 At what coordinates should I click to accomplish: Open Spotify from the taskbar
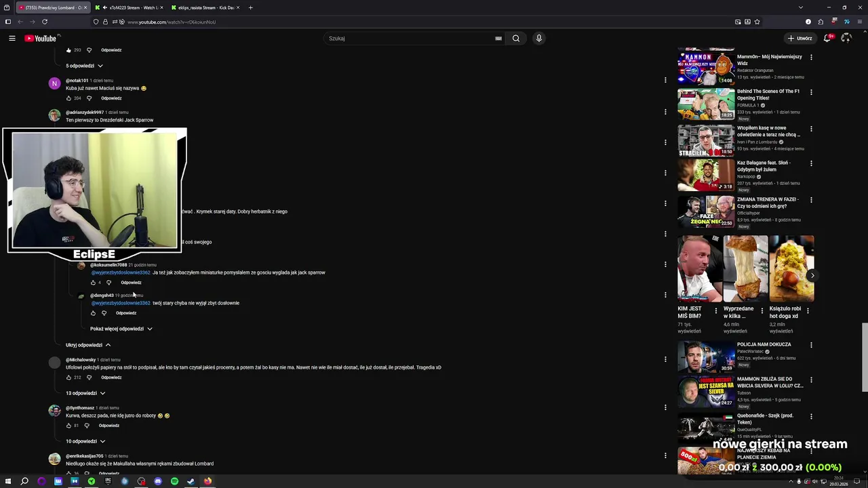tap(174, 481)
